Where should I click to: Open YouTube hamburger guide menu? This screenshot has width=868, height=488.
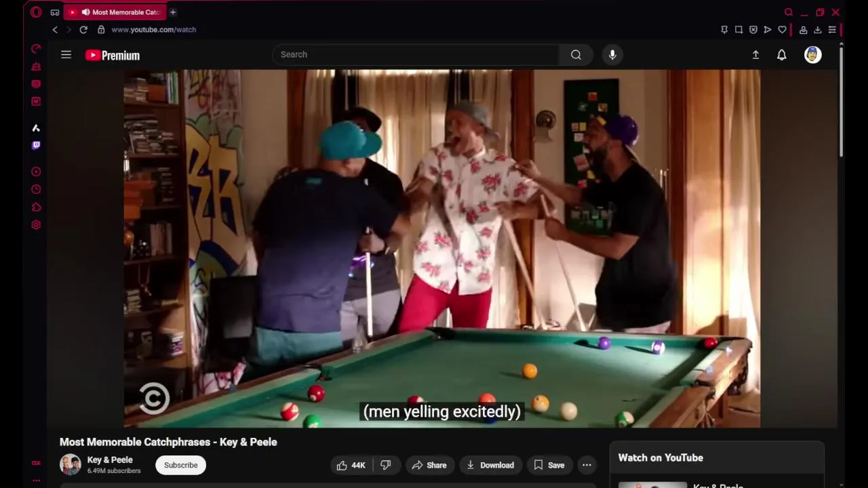(x=66, y=55)
